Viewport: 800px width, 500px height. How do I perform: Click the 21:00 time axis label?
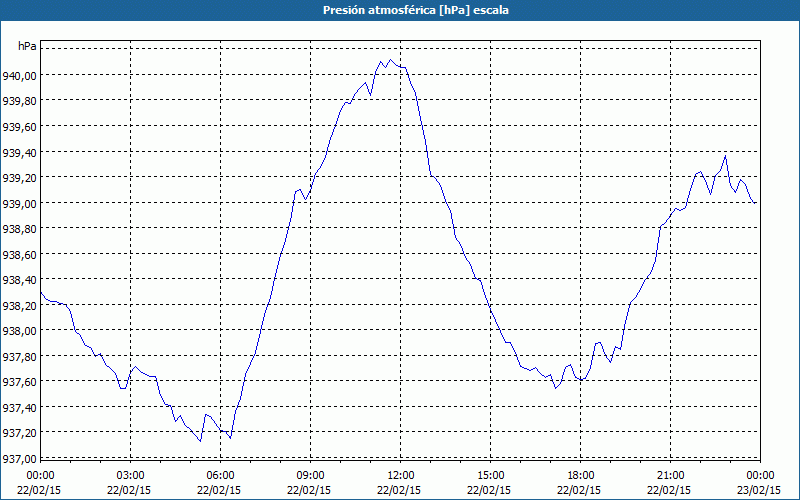coord(670,476)
